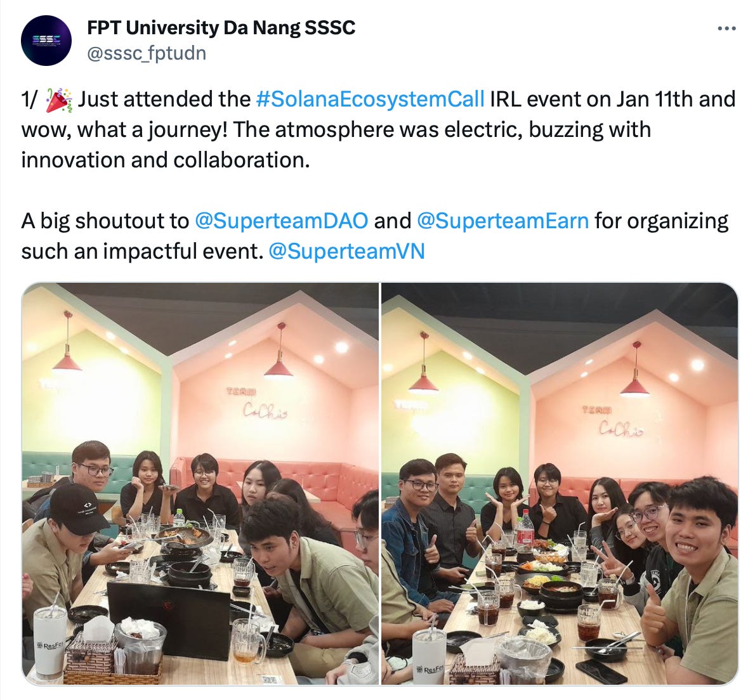Click the Coca-Cola bottle in right photo
Viewport: 755px width, 700px height.
(x=525, y=531)
